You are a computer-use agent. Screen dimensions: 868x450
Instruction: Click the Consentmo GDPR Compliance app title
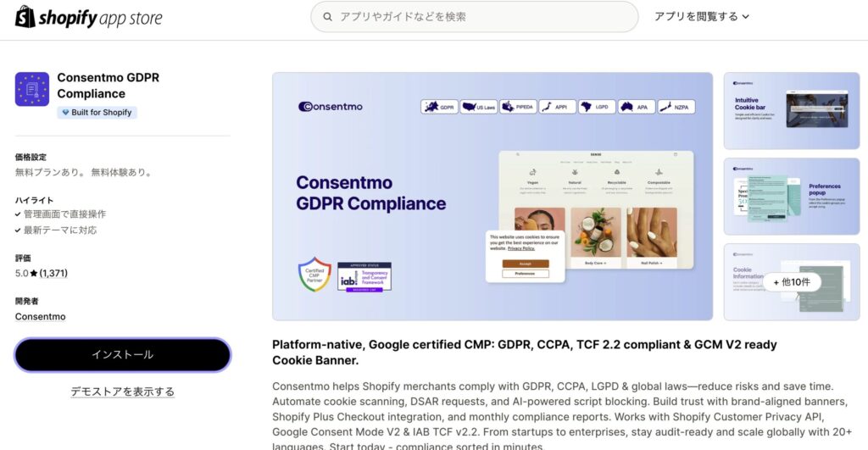[x=108, y=86]
